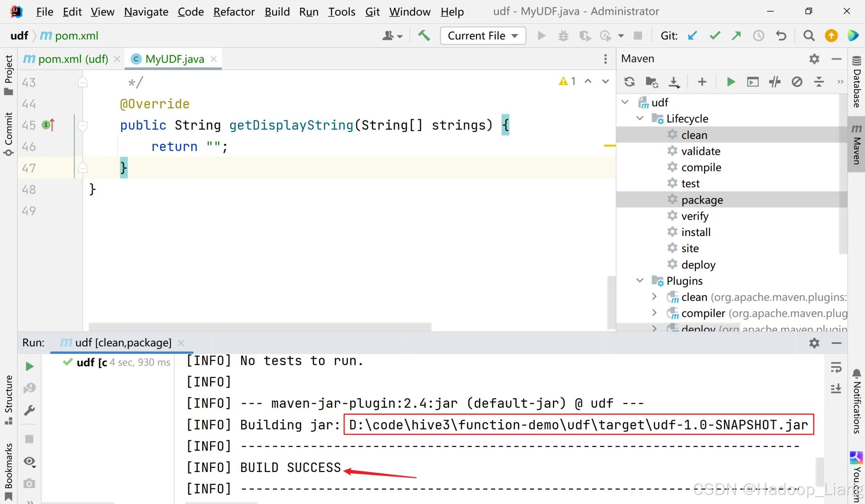Toggle soft-wrap in the Run console
865x504 pixels.
point(836,367)
